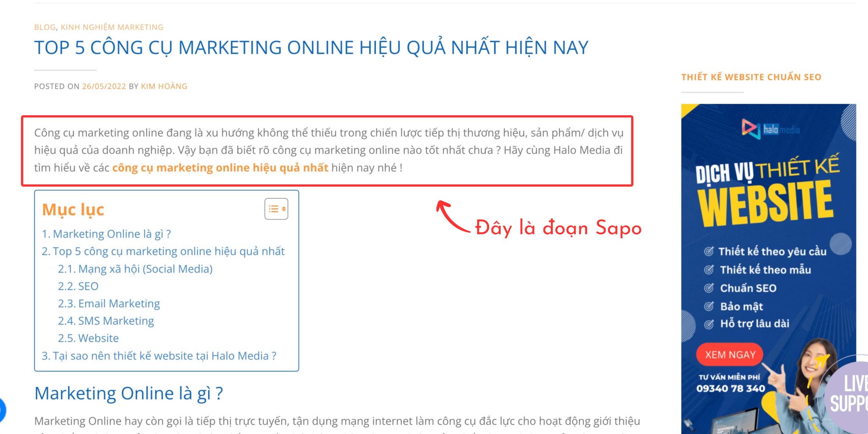Go to '2.1. Mạng xã hội (Social Media)'
Screen dimensions: 868x434
tap(135, 269)
